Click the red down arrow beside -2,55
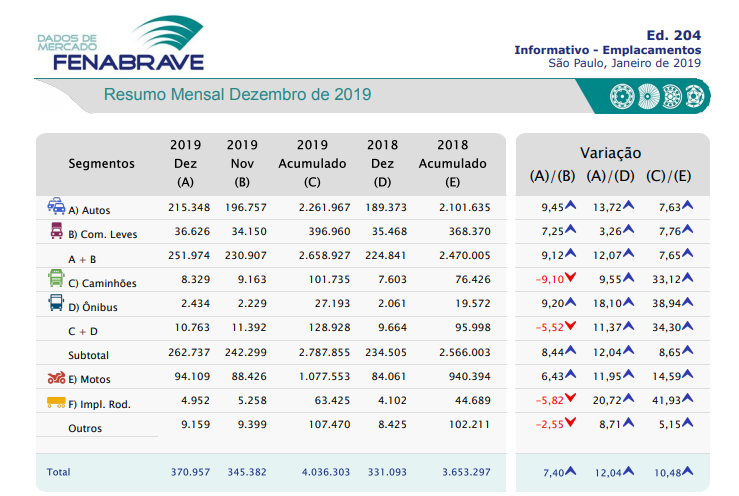 pyautogui.click(x=571, y=425)
